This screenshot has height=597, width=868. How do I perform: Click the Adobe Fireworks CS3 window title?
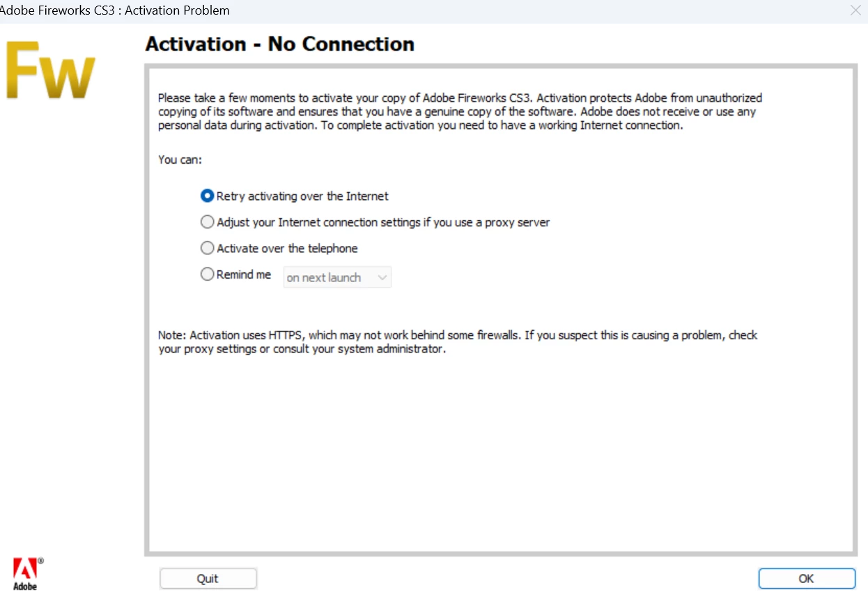click(114, 10)
